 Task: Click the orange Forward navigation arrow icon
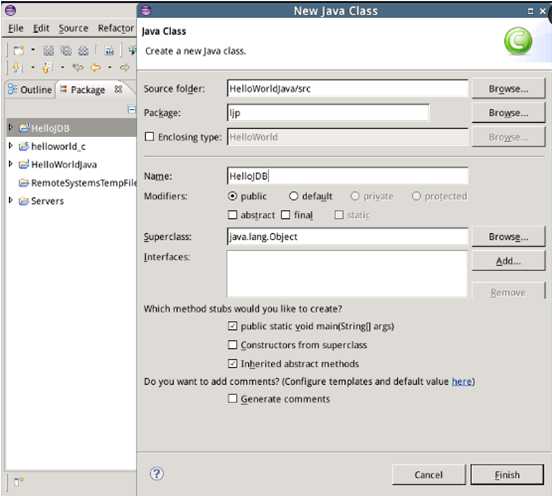95,67
